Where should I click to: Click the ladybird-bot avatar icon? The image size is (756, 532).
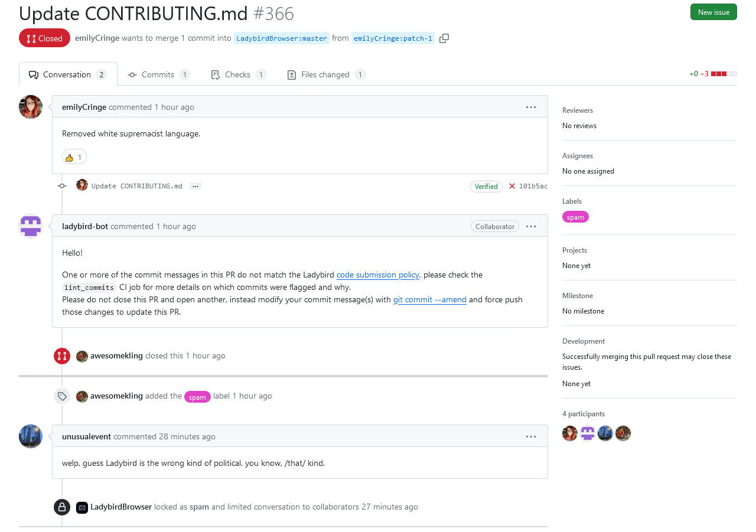(31, 226)
